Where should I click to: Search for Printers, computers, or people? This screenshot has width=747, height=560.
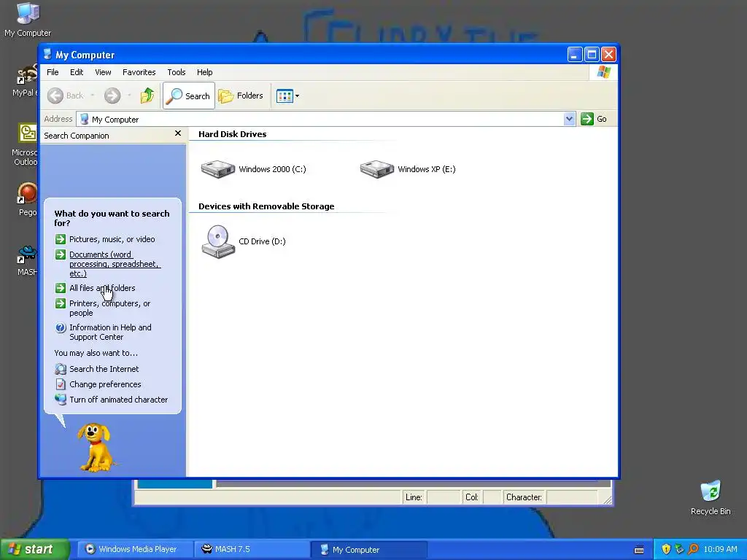click(x=109, y=308)
